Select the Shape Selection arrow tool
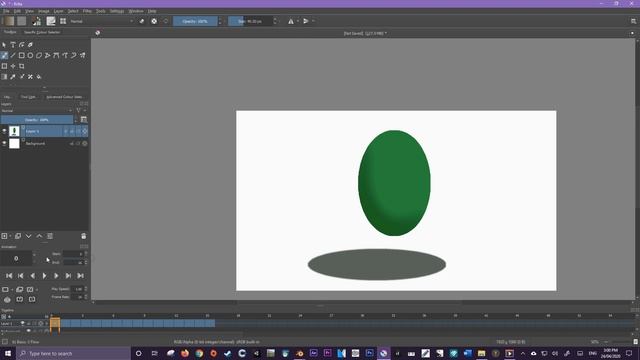This screenshot has height=360, width=640. (4, 44)
